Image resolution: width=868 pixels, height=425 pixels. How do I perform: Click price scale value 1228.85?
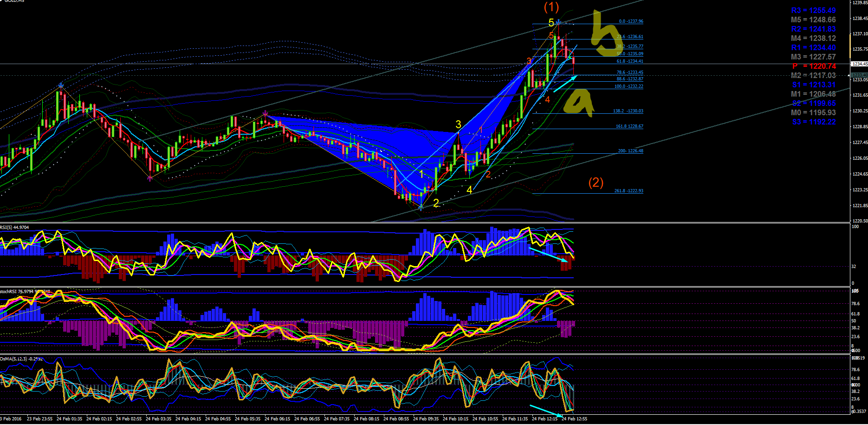click(x=860, y=127)
